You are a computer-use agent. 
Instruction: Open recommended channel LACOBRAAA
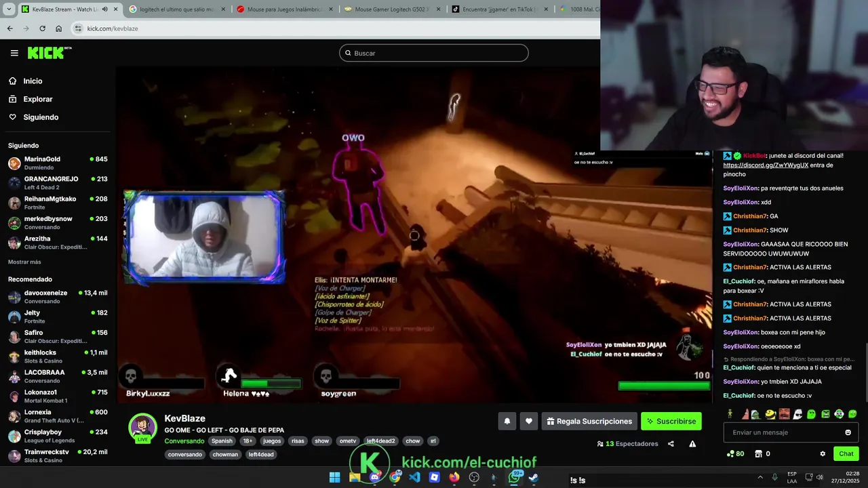58,376
